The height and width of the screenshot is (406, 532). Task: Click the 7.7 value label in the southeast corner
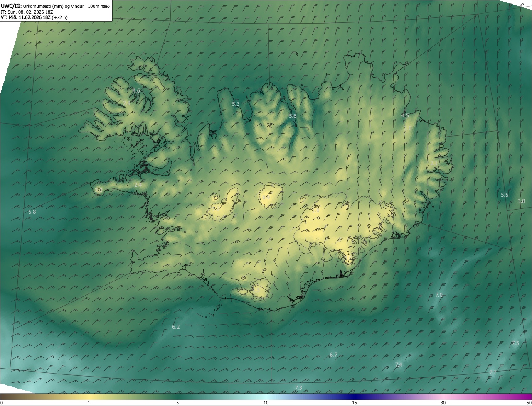[x=493, y=372]
